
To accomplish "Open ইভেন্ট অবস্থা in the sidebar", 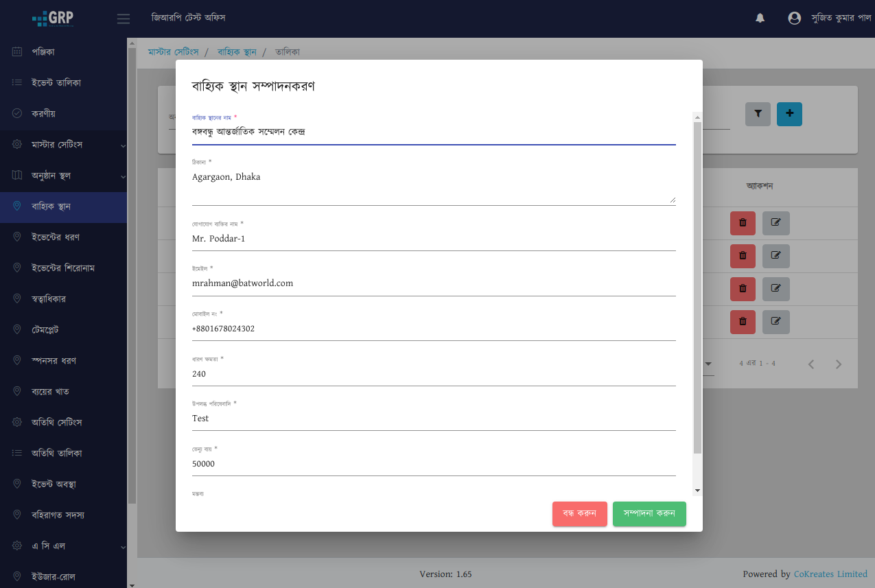I will [x=63, y=484].
